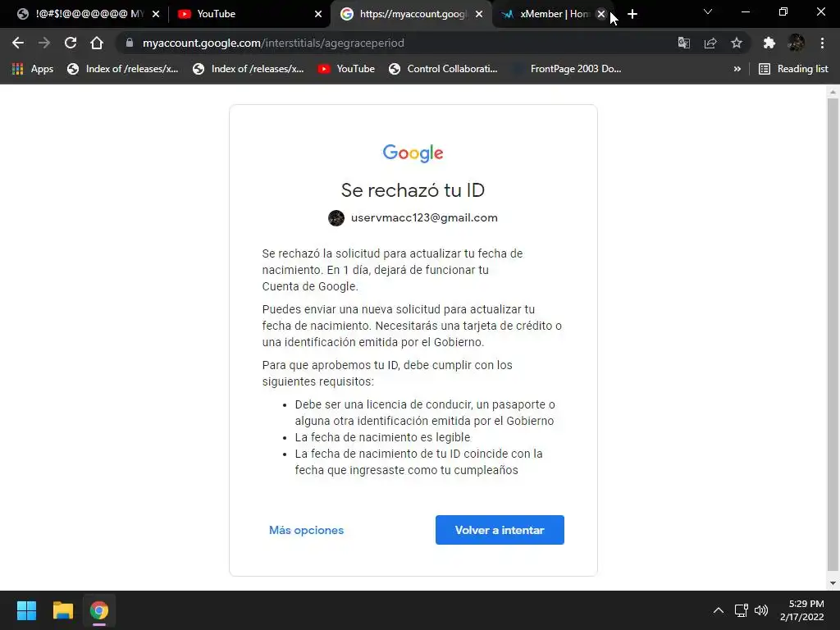The width and height of the screenshot is (840, 630).
Task: Click the Volver a intentar button
Action: [500, 530]
